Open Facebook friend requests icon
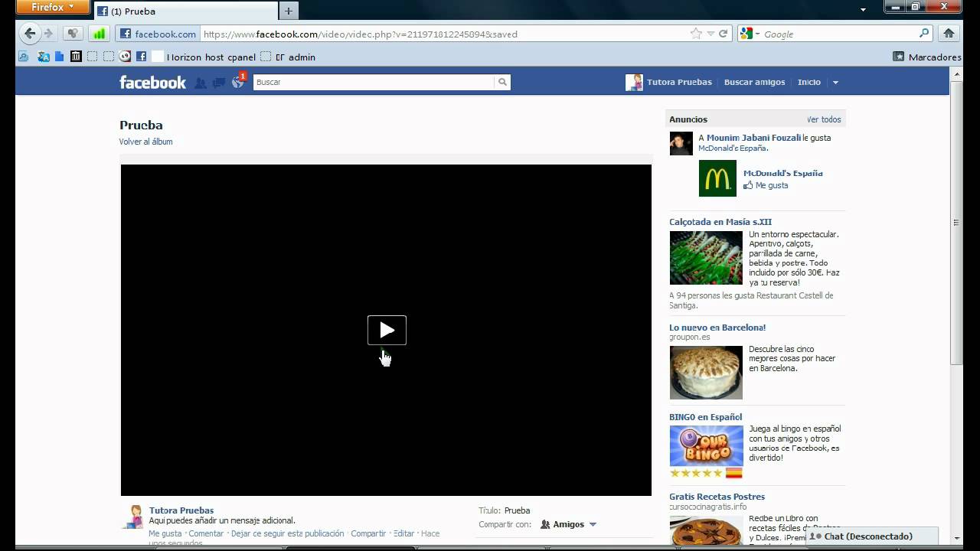Image resolution: width=980 pixels, height=551 pixels. coord(201,83)
